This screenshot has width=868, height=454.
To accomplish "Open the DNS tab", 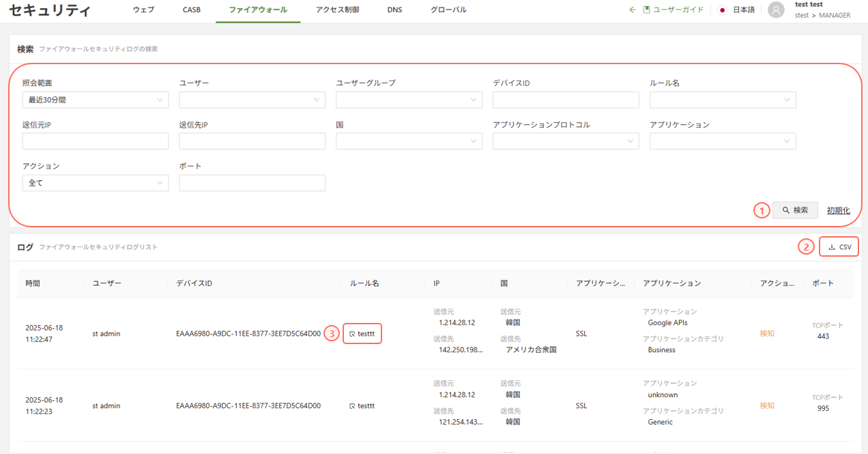I will [394, 10].
